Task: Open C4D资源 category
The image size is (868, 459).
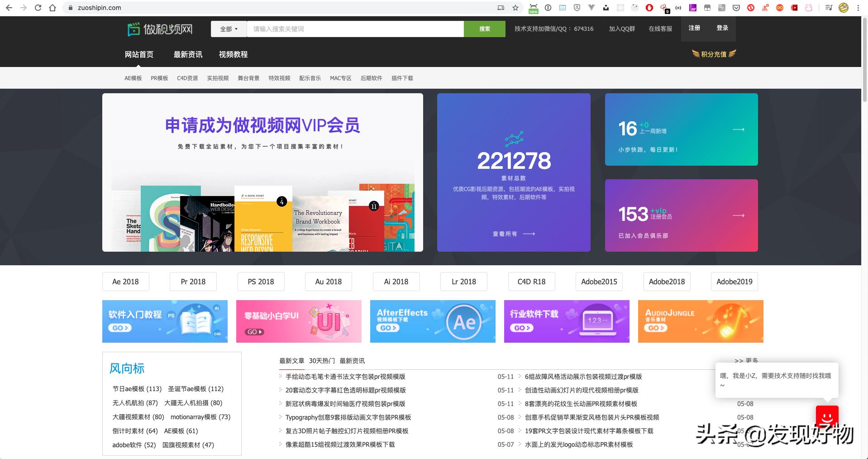Action: click(x=187, y=78)
